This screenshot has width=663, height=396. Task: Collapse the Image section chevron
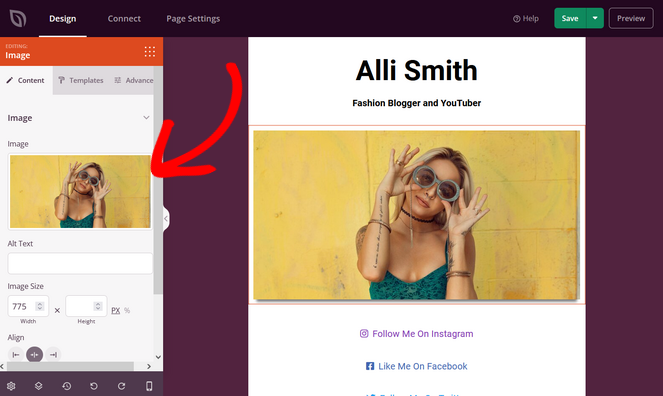tap(146, 117)
